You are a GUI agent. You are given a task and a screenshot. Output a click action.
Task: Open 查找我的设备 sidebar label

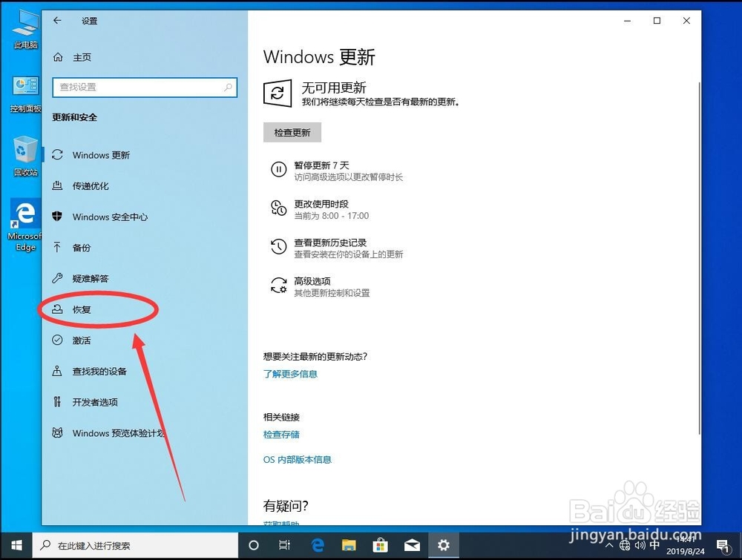pyautogui.click(x=99, y=372)
